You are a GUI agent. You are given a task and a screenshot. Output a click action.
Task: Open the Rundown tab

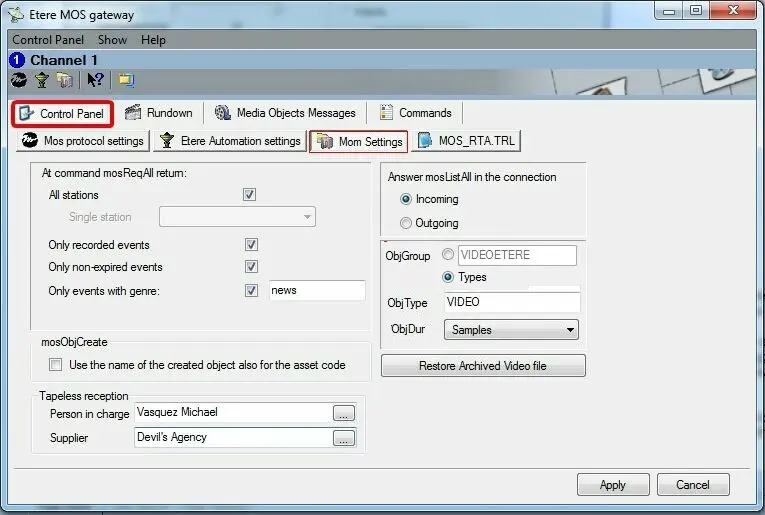[159, 113]
